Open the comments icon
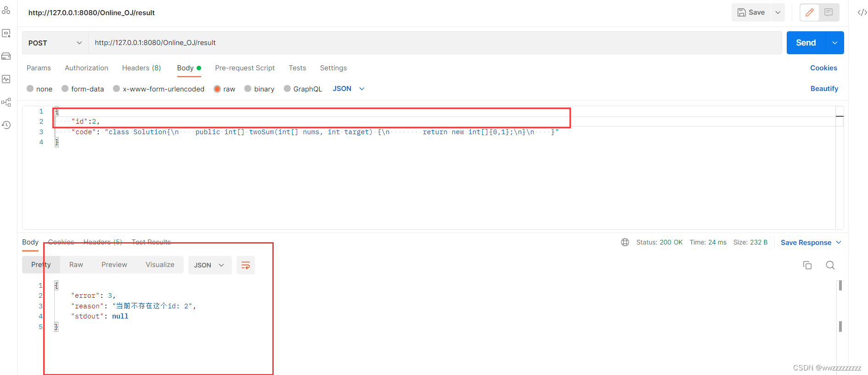 829,12
